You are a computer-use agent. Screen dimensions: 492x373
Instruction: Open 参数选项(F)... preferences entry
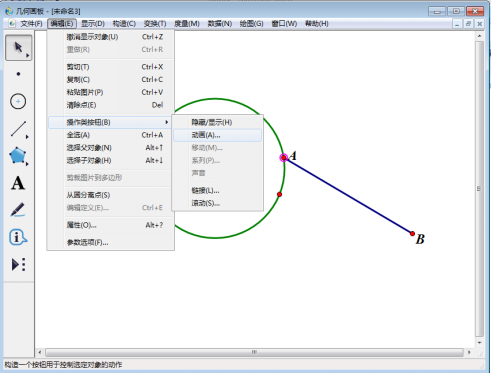[111, 242]
